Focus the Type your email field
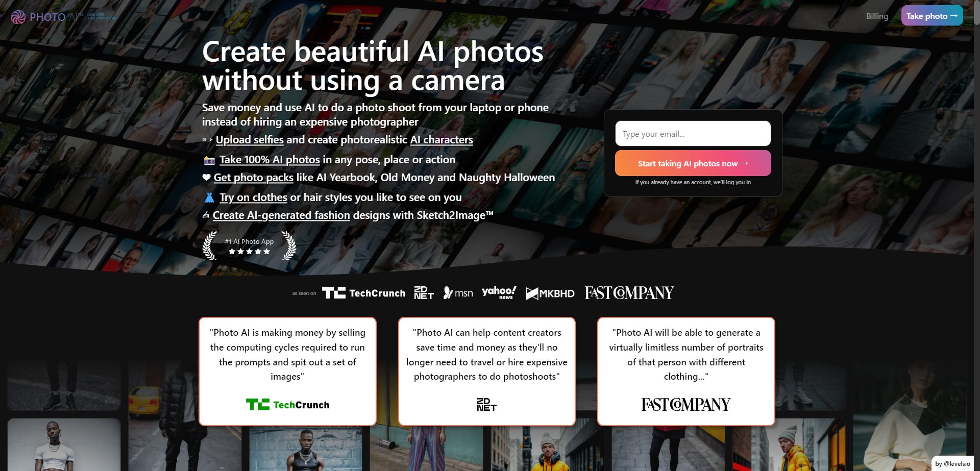This screenshot has height=471, width=980. pyautogui.click(x=693, y=134)
